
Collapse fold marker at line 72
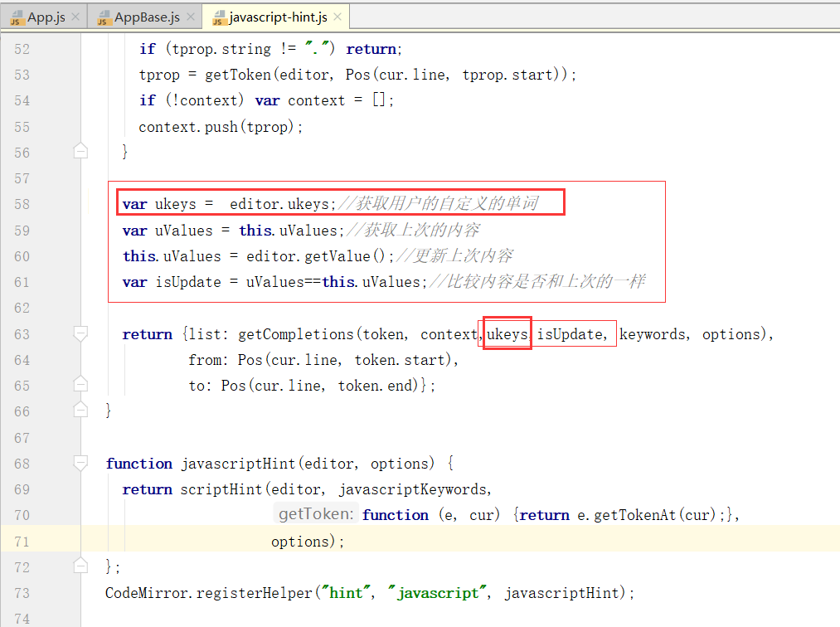80,566
